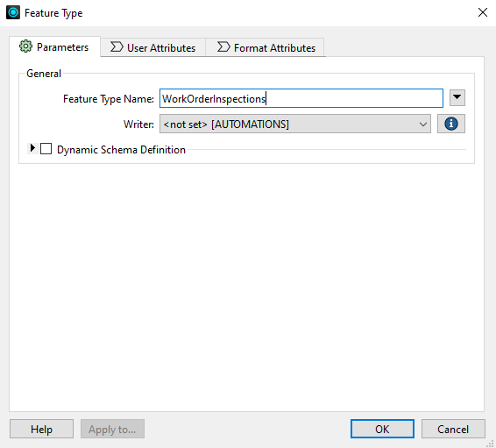Click the blue info icon beside Writer
496x448 pixels.
tap(451, 124)
